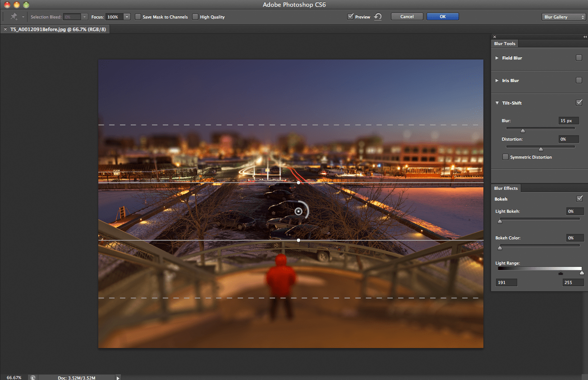Click the center tilt-shift blur pin
Viewport: 588px width, 380px height.
click(299, 211)
